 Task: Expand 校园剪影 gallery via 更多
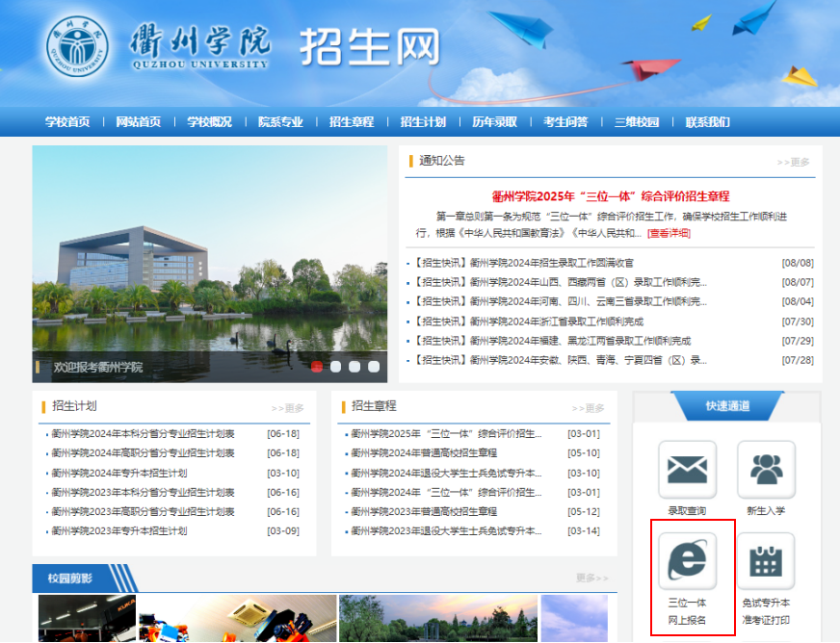coord(591,579)
